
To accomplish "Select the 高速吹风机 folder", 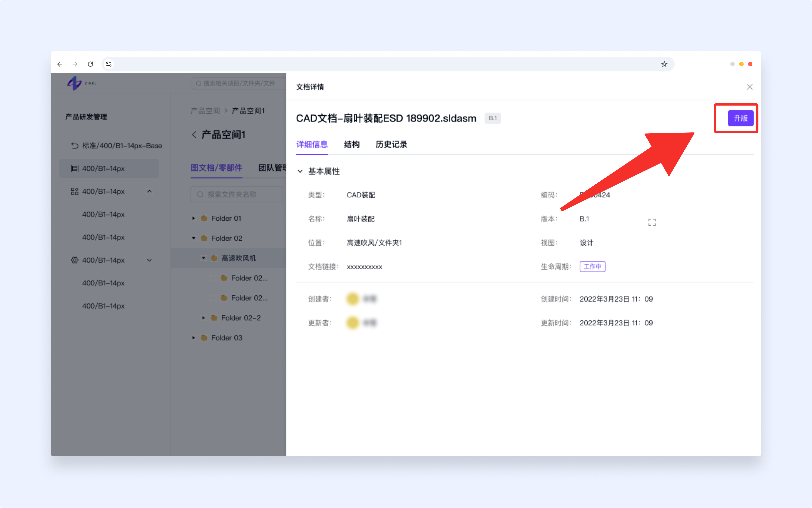I will pyautogui.click(x=239, y=258).
